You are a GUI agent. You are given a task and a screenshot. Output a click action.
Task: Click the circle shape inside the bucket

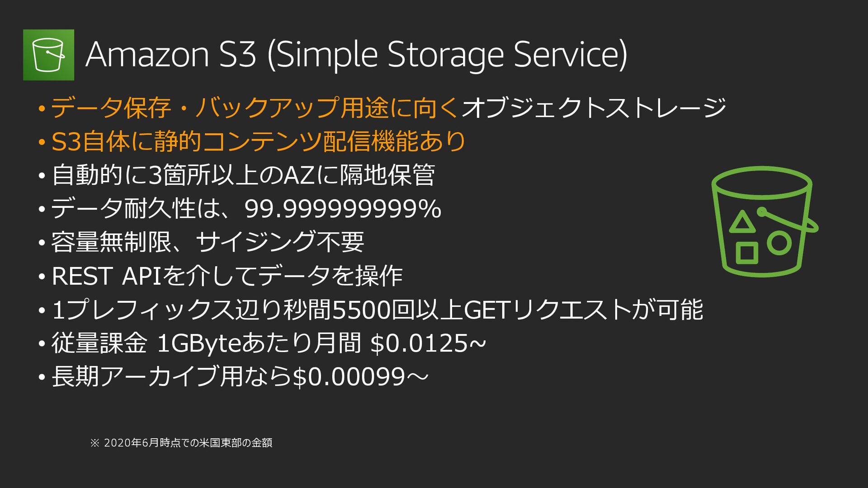point(779,243)
